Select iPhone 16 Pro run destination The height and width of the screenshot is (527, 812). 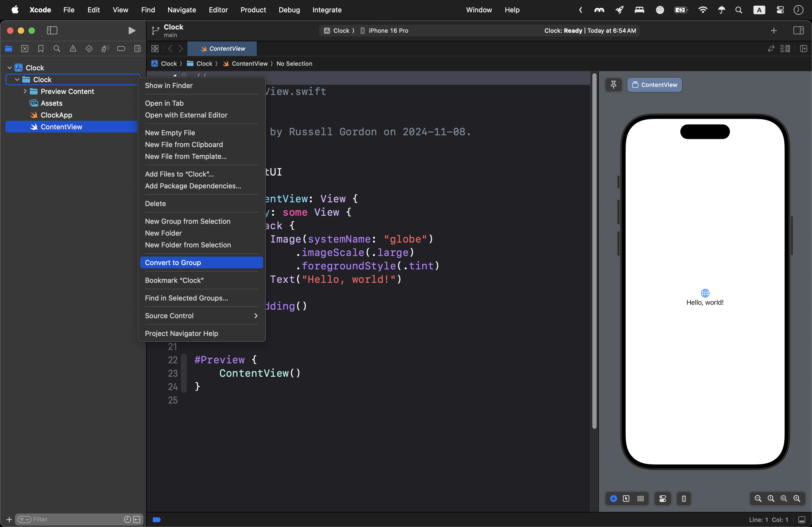[x=388, y=31]
